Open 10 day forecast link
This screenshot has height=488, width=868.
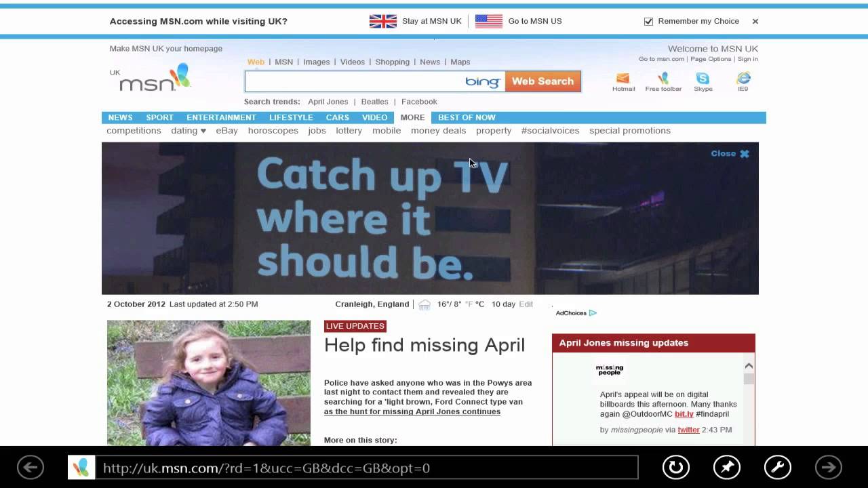(503, 304)
